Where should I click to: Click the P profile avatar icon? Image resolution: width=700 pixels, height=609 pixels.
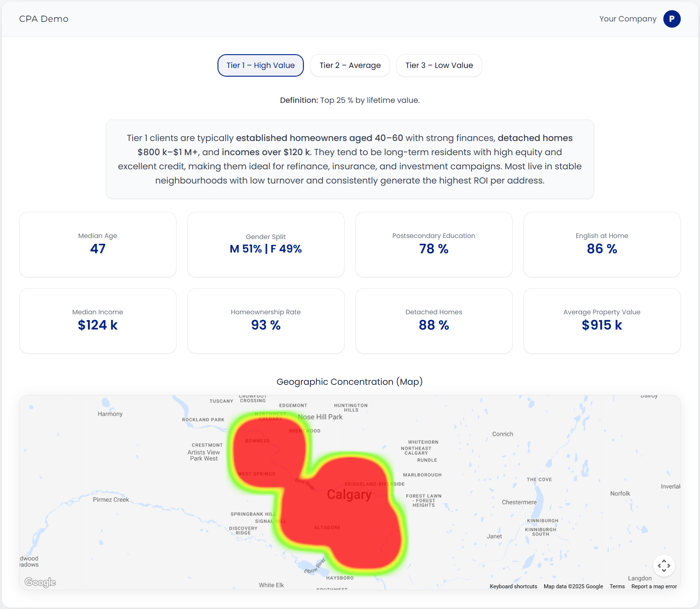[672, 19]
